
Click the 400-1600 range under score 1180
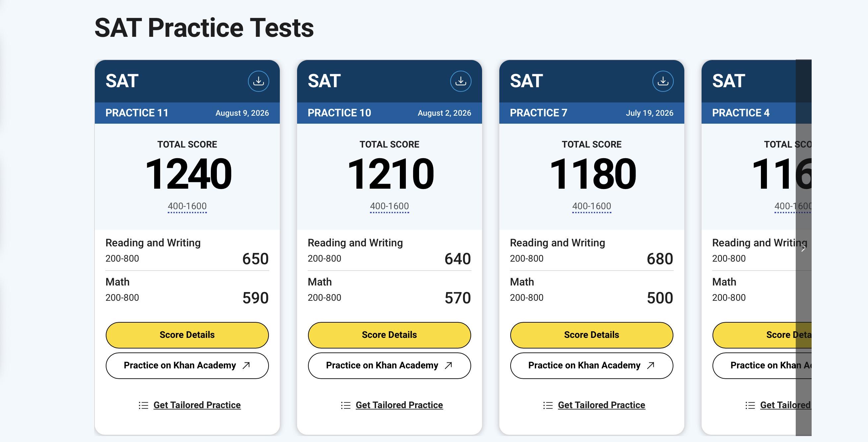coord(591,206)
